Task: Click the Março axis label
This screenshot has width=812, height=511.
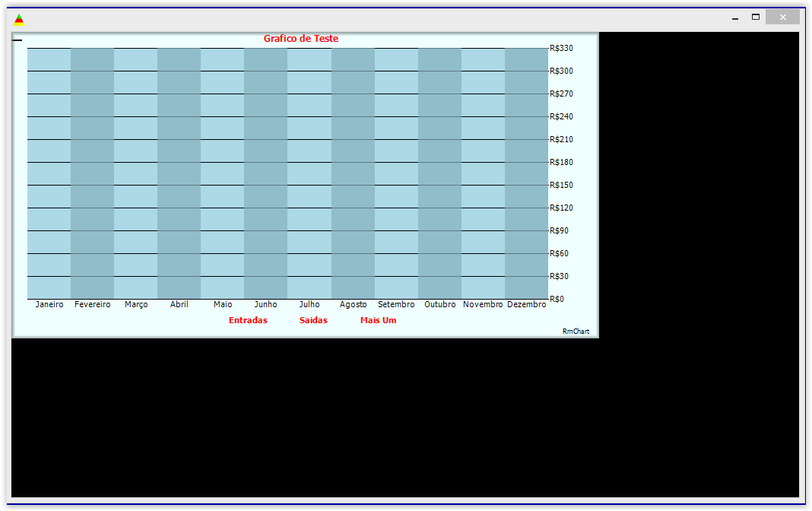Action: [136, 305]
